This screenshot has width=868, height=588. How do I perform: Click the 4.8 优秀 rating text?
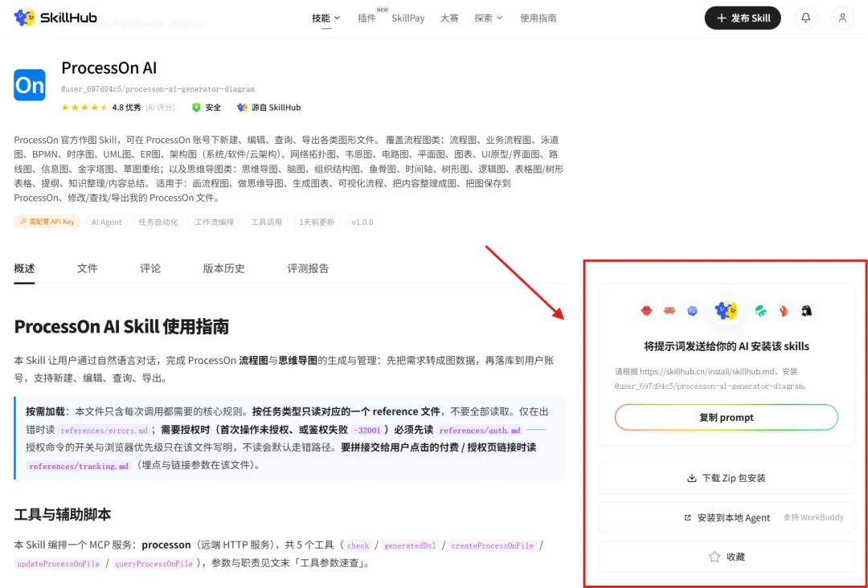click(x=127, y=108)
